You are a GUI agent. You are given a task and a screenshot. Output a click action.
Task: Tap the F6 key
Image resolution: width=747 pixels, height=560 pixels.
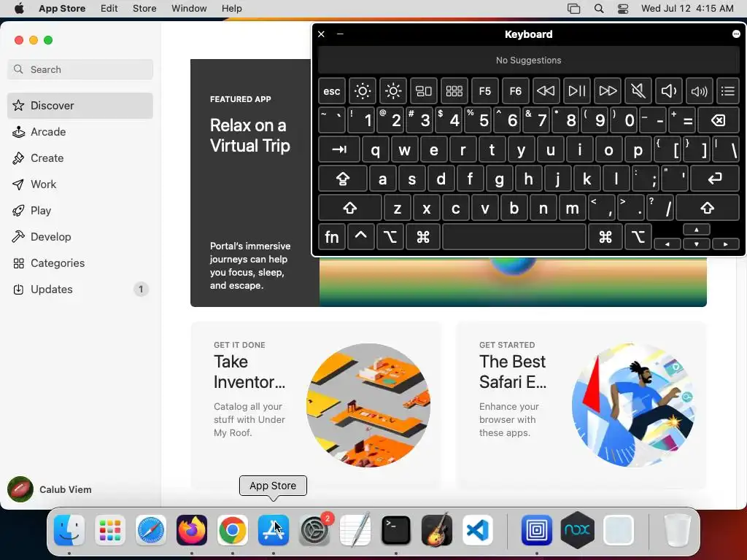(x=516, y=91)
